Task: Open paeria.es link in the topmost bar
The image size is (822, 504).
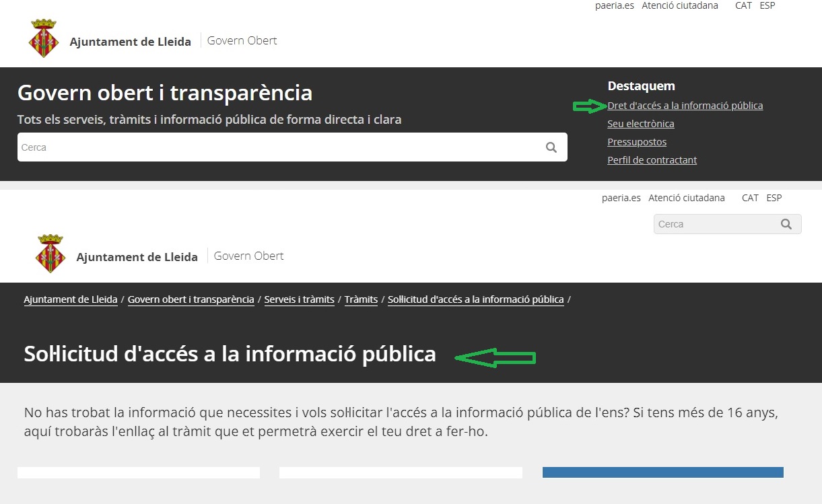Action: coord(614,5)
